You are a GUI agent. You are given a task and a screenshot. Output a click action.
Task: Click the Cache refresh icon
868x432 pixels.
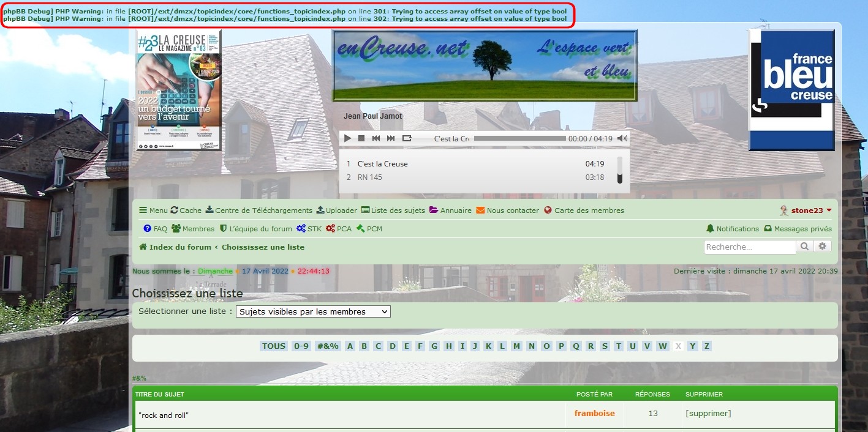(175, 210)
